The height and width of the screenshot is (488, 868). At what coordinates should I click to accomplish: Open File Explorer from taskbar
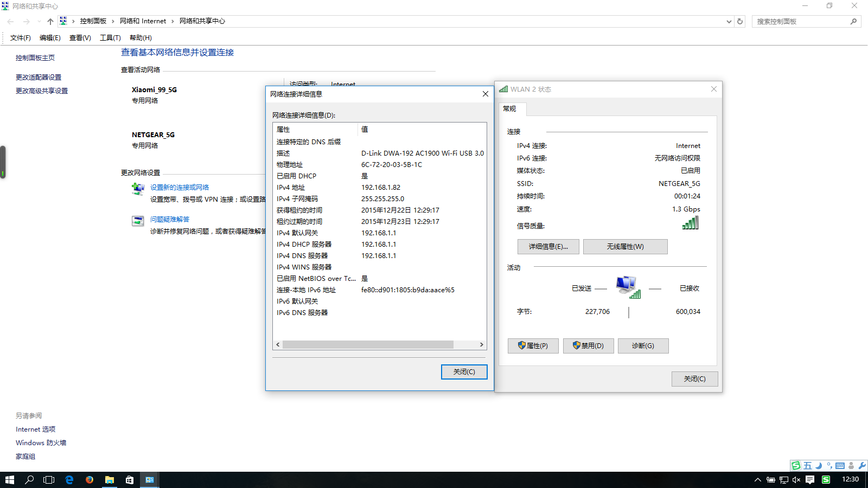point(110,480)
